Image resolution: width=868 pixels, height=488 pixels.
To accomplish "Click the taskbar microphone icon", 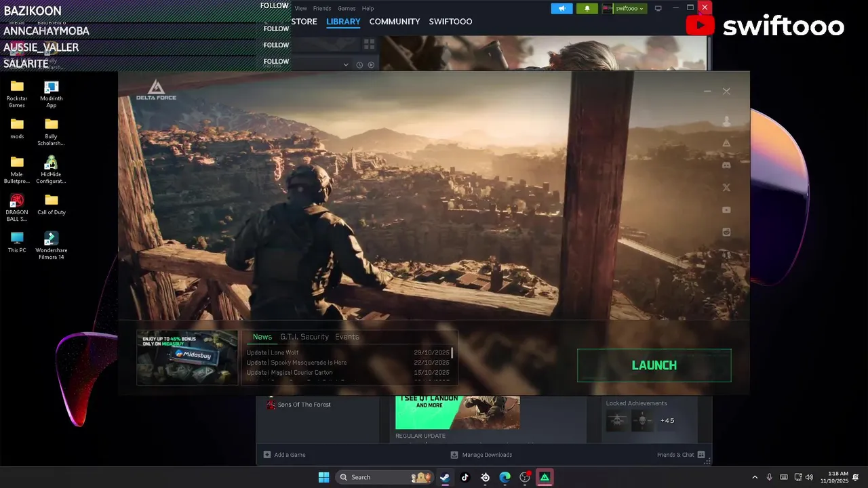I will point(769,477).
